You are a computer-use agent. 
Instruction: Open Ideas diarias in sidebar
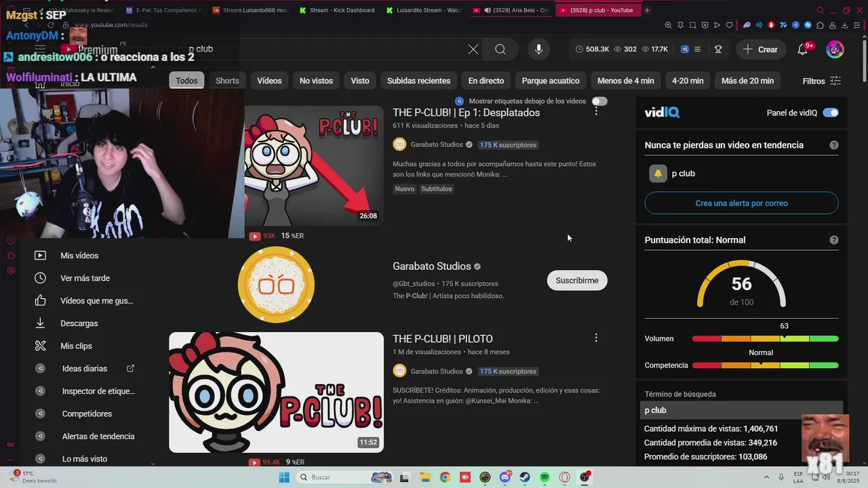coord(85,369)
